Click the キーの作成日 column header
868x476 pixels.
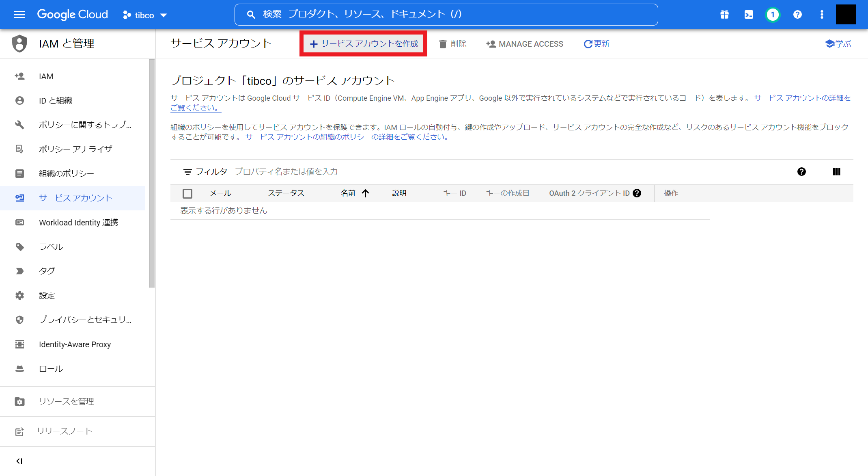click(508, 193)
